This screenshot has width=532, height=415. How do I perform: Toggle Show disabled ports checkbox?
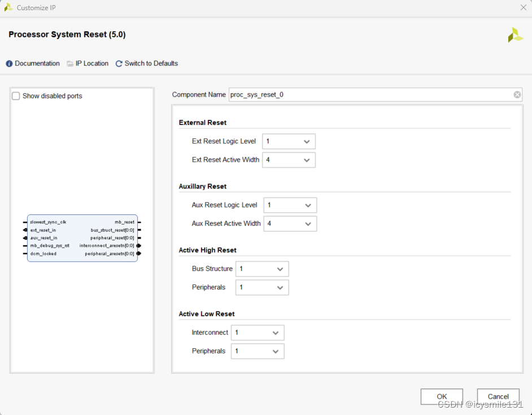click(x=16, y=96)
